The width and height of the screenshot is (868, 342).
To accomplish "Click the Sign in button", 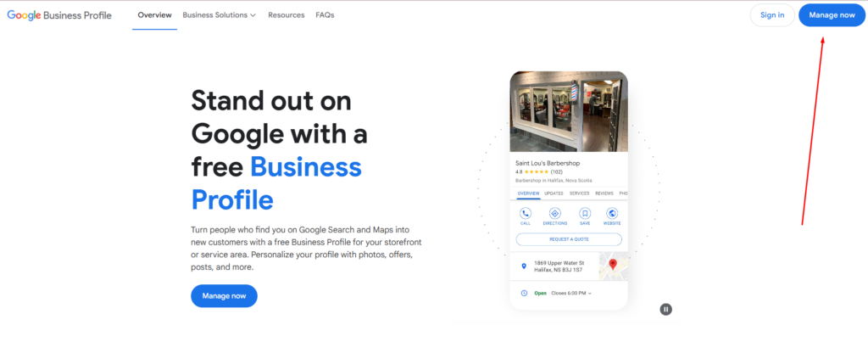I will click(772, 15).
